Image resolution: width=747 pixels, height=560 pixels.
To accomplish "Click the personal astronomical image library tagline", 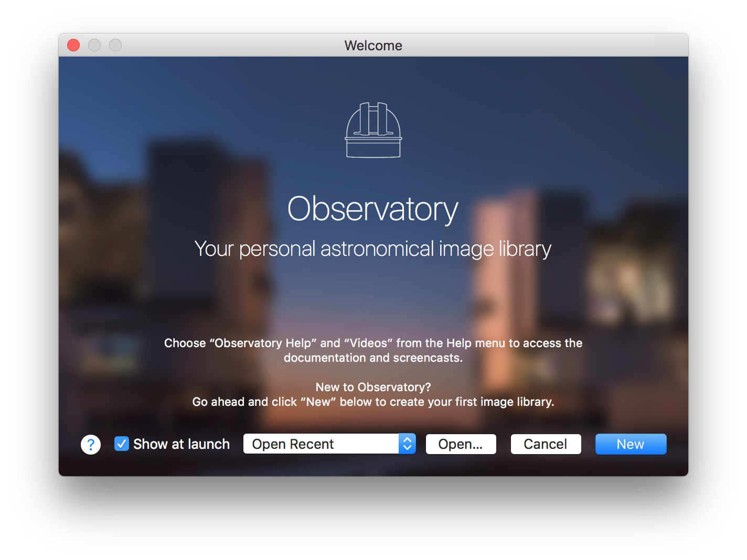I will pyautogui.click(x=373, y=249).
